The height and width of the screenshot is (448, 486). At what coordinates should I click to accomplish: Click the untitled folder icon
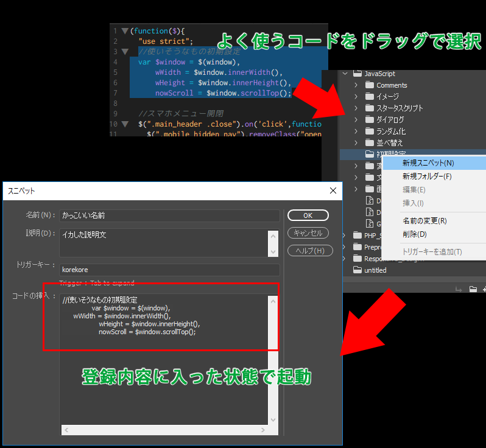coord(357,270)
